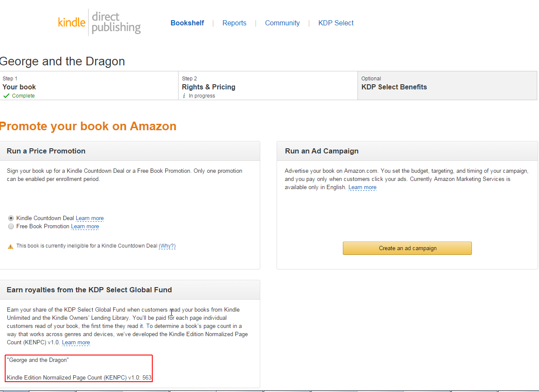The image size is (539, 392).
Task: Click the green Complete checkmark icon
Action: click(6, 96)
